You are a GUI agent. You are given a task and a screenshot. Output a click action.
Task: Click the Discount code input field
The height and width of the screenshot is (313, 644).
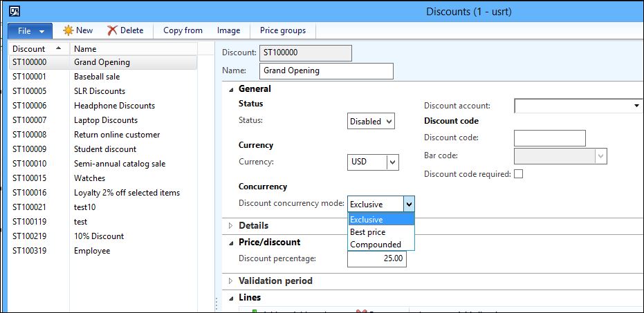[550, 137]
